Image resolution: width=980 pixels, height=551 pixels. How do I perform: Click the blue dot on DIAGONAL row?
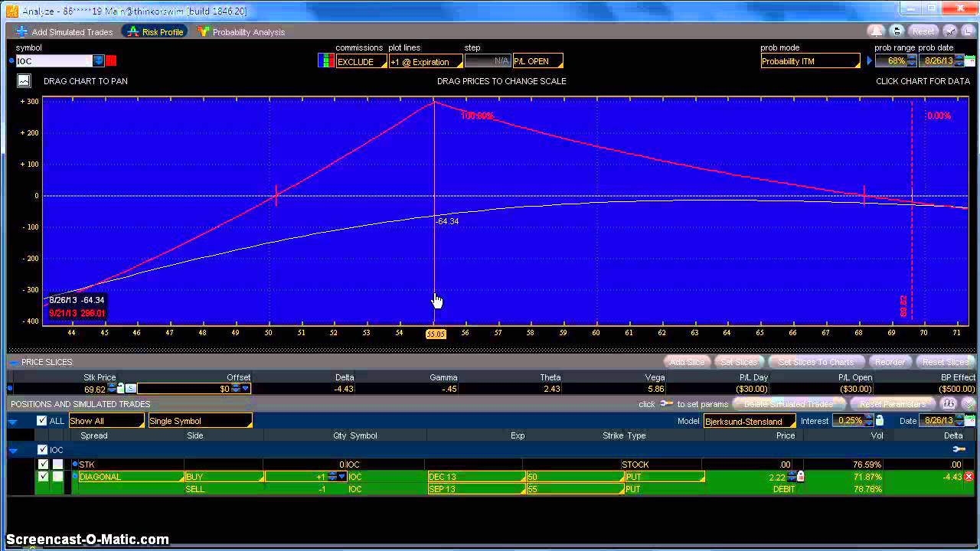pos(75,477)
